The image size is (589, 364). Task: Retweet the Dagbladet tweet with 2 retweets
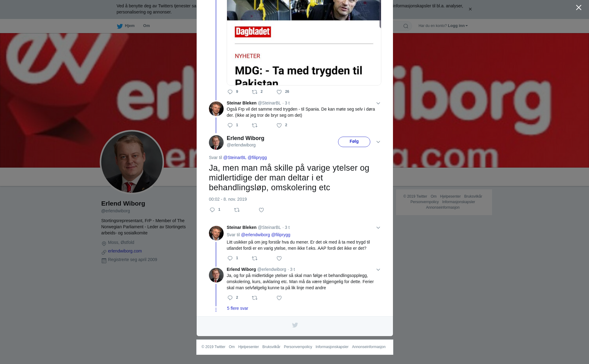(x=255, y=92)
